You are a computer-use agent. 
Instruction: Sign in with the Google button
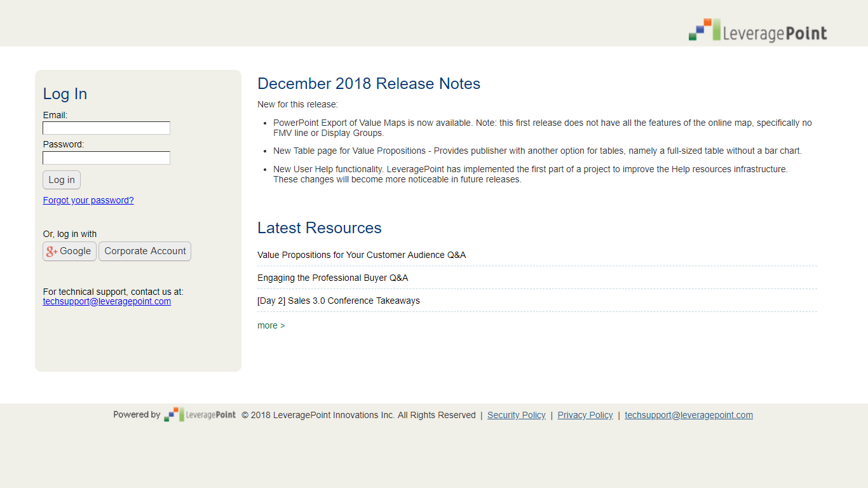coord(69,251)
